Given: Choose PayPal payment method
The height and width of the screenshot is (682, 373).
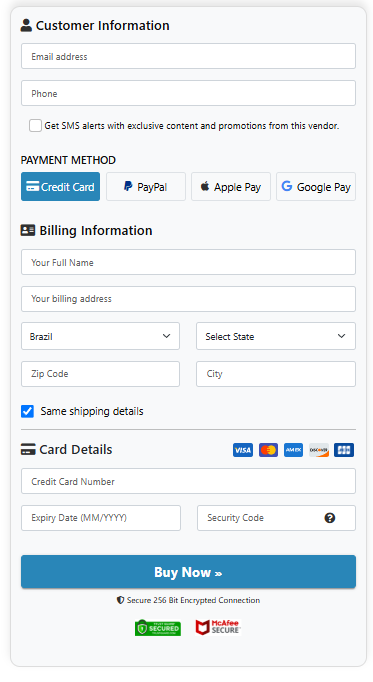Looking at the screenshot, I should pos(146,187).
